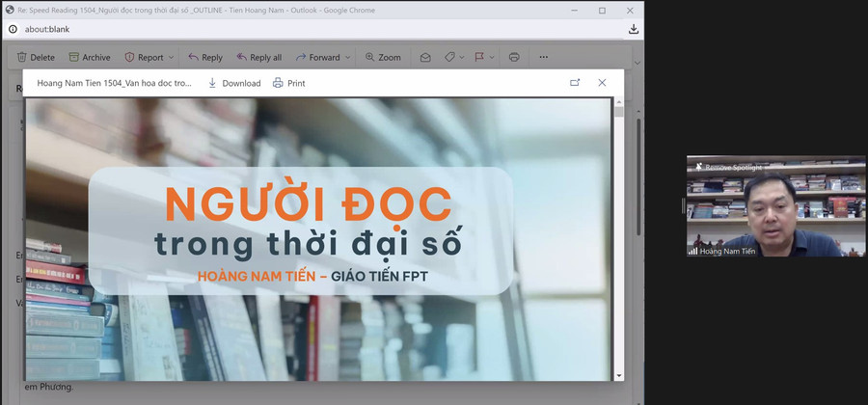Open the Report dropdown arrow
868x405 pixels.
(x=171, y=58)
